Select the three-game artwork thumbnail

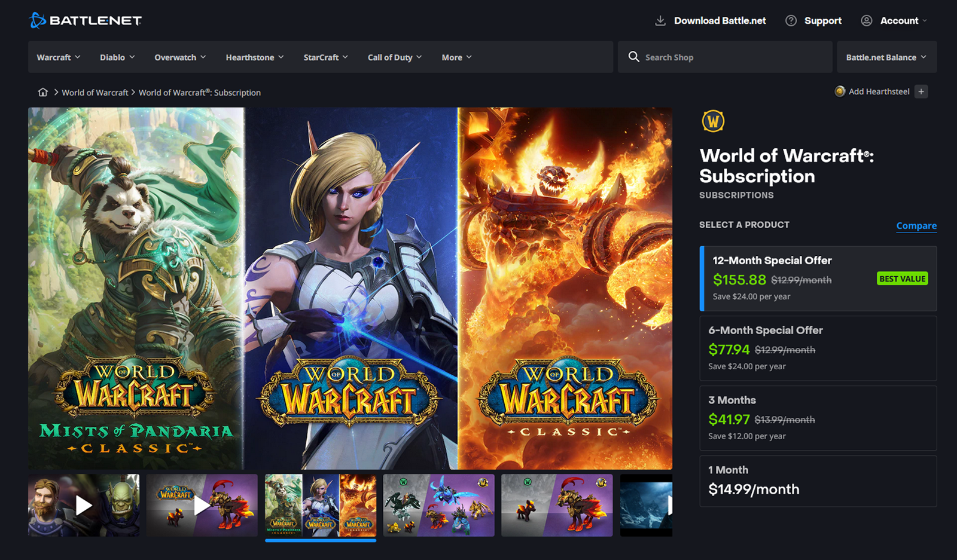pos(321,506)
